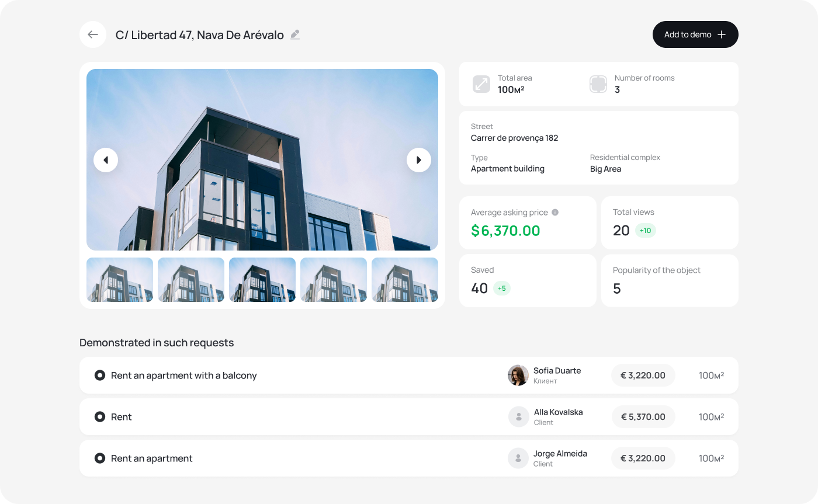Click the Add to demo button
The width and height of the screenshot is (818, 504).
695,34
